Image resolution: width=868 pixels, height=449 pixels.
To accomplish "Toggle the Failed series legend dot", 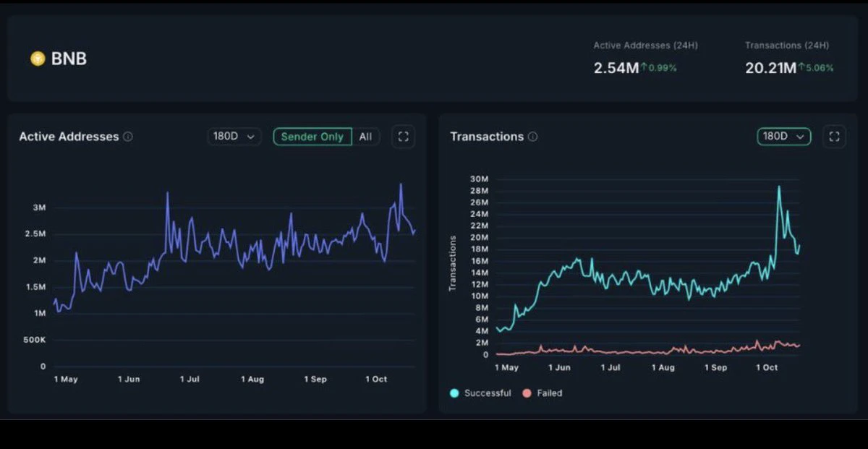I will (527, 393).
